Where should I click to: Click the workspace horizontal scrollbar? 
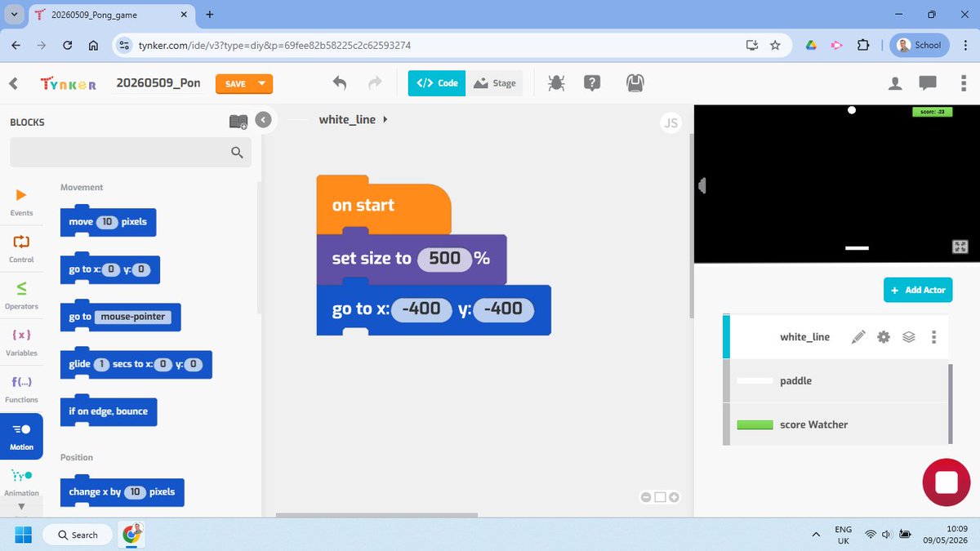(x=376, y=514)
